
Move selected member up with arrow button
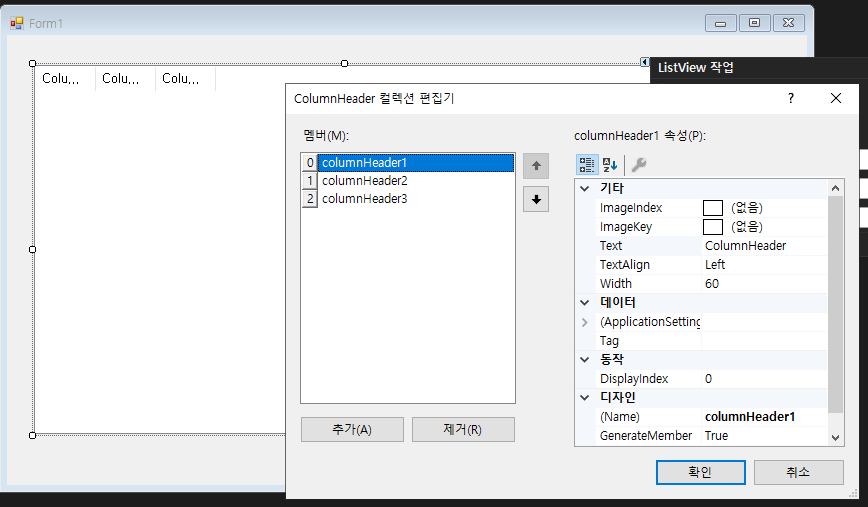pos(536,166)
